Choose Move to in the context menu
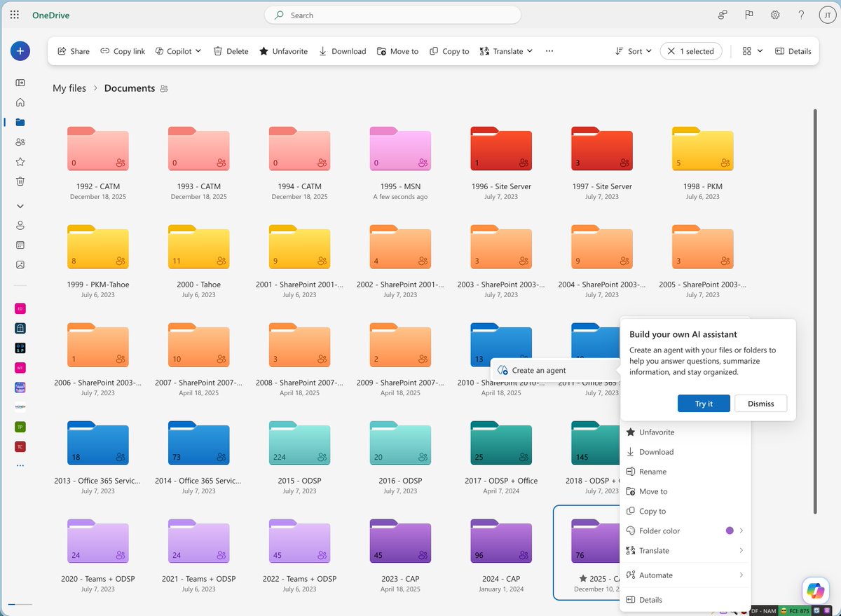Image resolution: width=841 pixels, height=616 pixels. pyautogui.click(x=685, y=491)
